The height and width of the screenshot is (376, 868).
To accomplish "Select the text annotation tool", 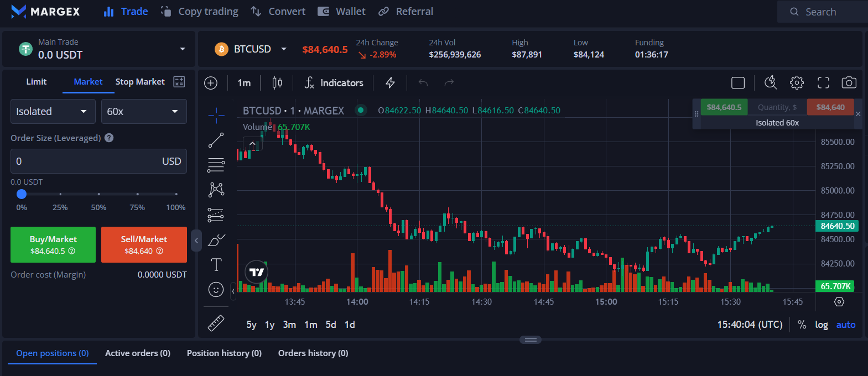I will click(x=216, y=265).
